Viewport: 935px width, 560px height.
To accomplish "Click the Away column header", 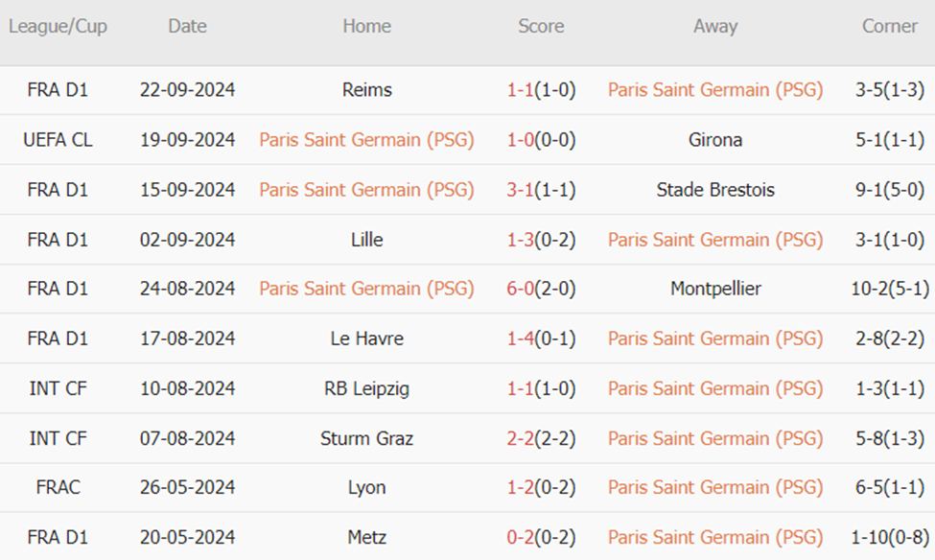I will tap(715, 27).
